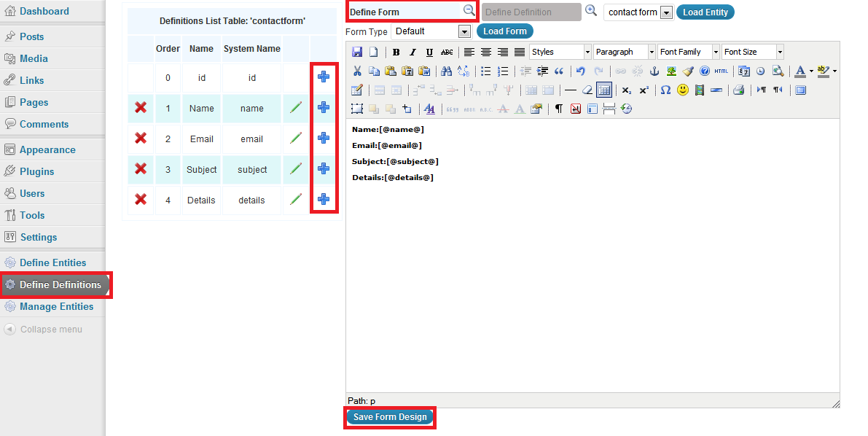Apply superscript formatting

(x=644, y=90)
